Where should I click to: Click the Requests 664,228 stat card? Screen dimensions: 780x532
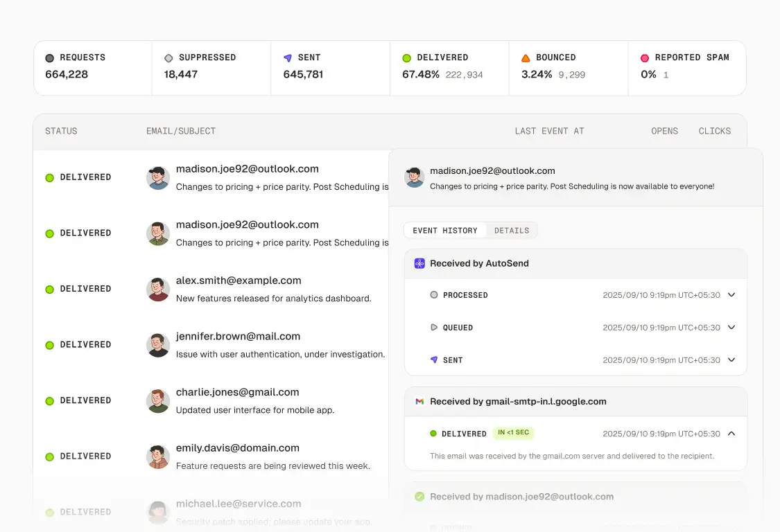[x=92, y=67]
